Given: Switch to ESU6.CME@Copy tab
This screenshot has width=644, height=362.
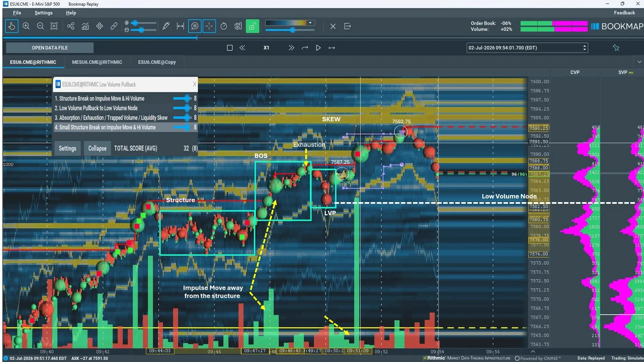Looking at the screenshot, I should (x=157, y=62).
